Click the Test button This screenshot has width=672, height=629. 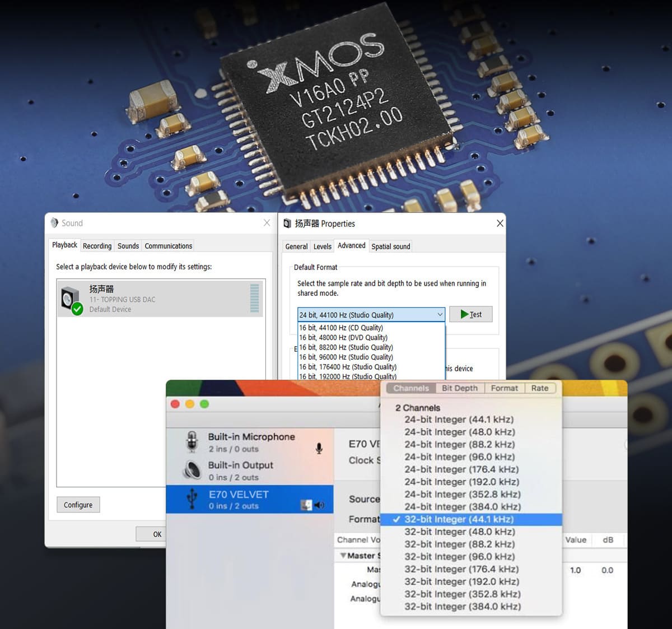pyautogui.click(x=471, y=314)
